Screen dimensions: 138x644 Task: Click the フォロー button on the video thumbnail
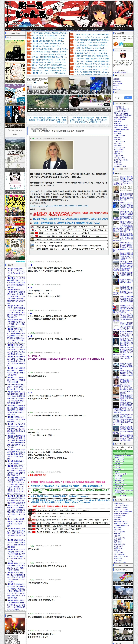[x=107, y=105]
